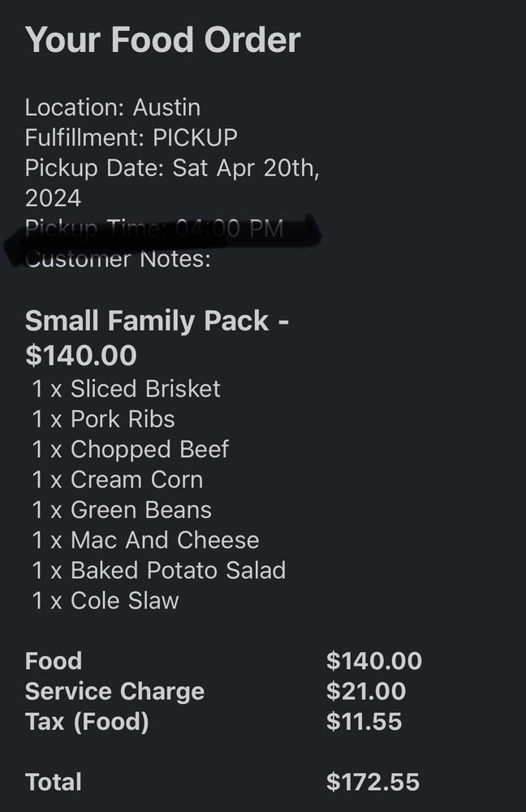Click the Pickup Date line
This screenshot has width=526, height=812.
[x=172, y=168]
